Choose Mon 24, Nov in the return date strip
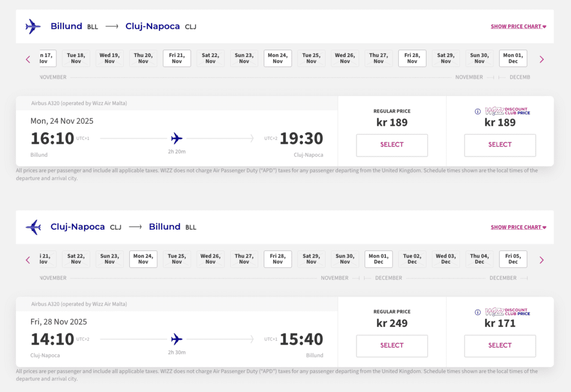Viewport: 571px width, 392px height. pos(143,259)
